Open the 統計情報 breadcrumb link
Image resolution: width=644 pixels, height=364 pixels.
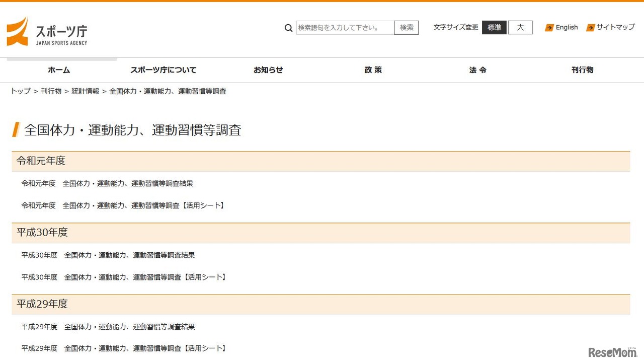click(86, 91)
